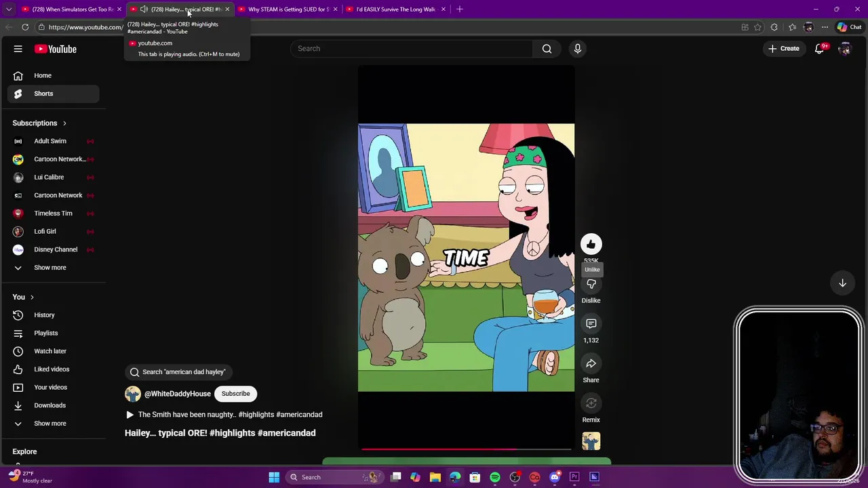868x488 pixels.
Task: Click the YouTube logo
Action: tap(56, 49)
